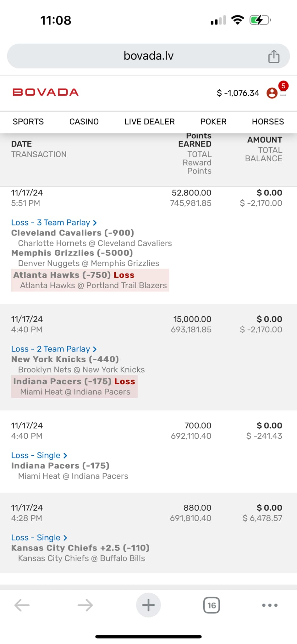Expand the Indiana Pacers single loss

[x=39, y=455]
